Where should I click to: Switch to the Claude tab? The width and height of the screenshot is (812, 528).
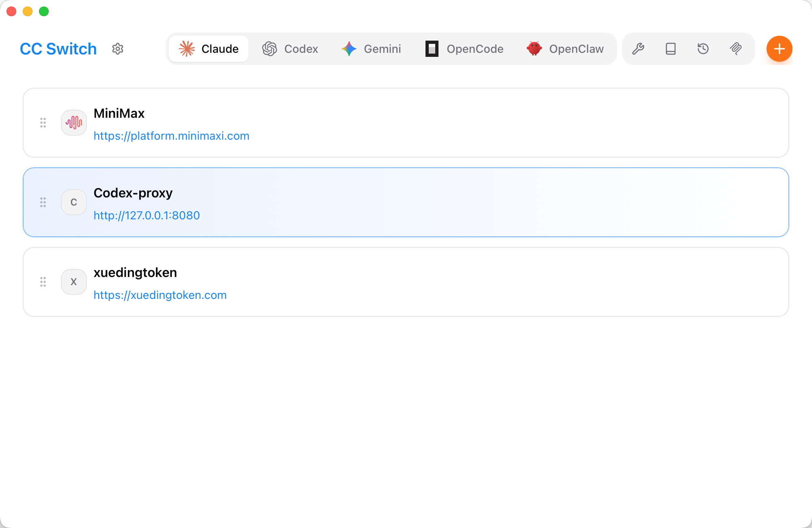(x=209, y=49)
